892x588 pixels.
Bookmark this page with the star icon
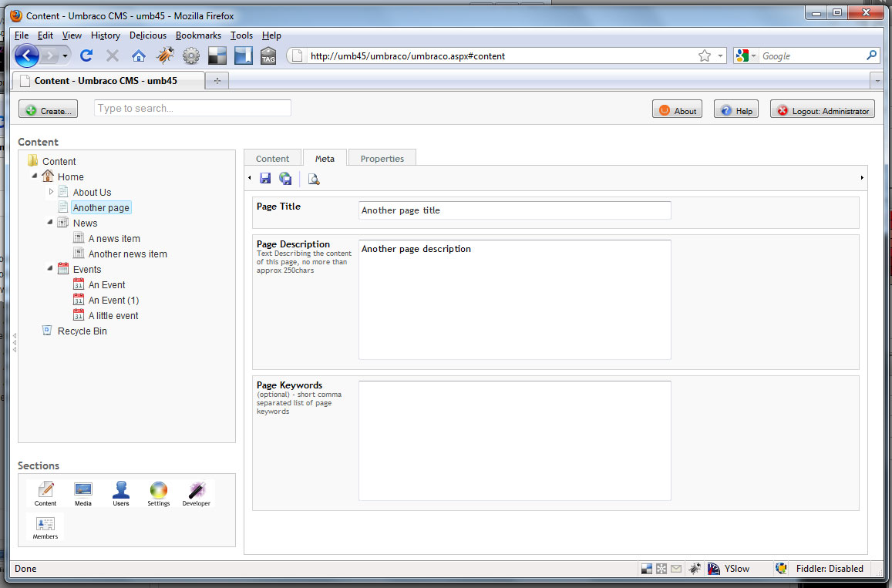click(704, 55)
